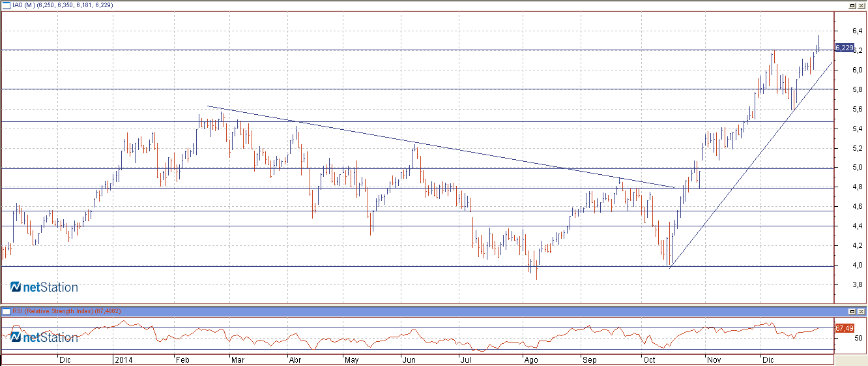Screen dimensions: 868x366
Task: Click the 4,6 price axis label
Action: (858, 207)
